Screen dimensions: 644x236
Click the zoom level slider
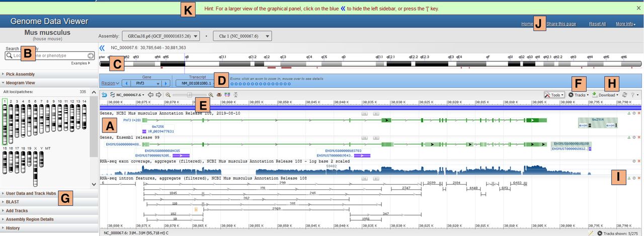190,95
